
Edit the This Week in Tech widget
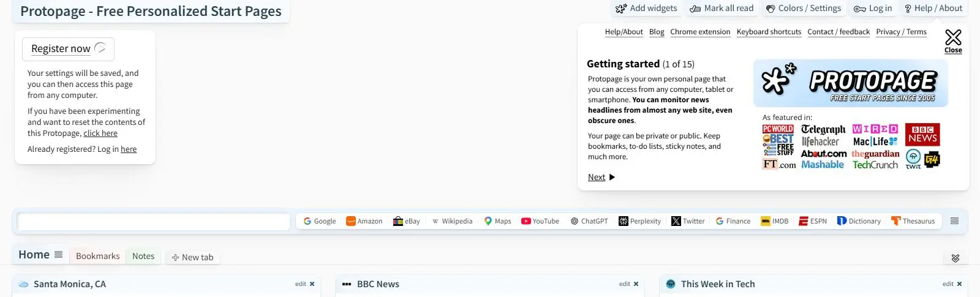948,284
